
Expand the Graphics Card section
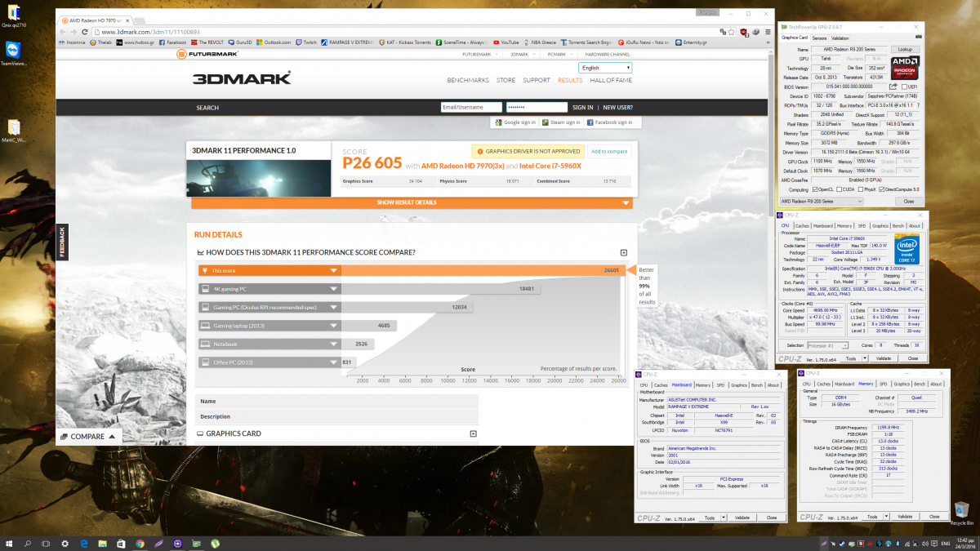coord(474,433)
